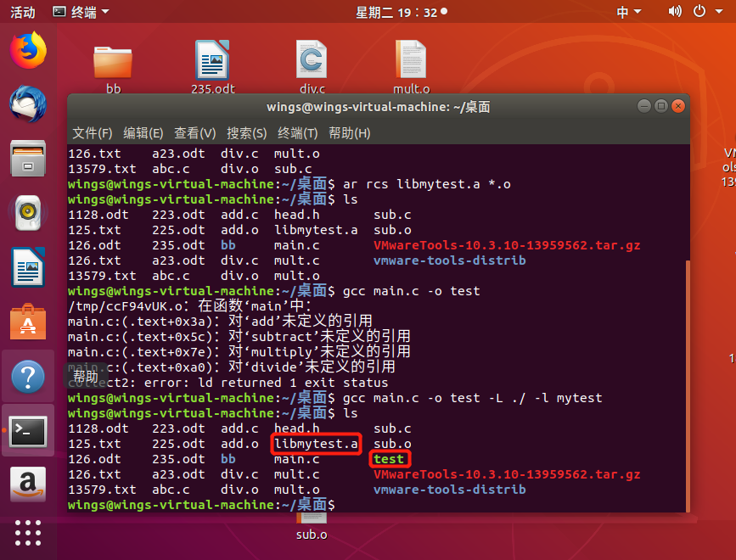
Task: Open the 编辑(E) menu in Terminal
Action: 140,133
